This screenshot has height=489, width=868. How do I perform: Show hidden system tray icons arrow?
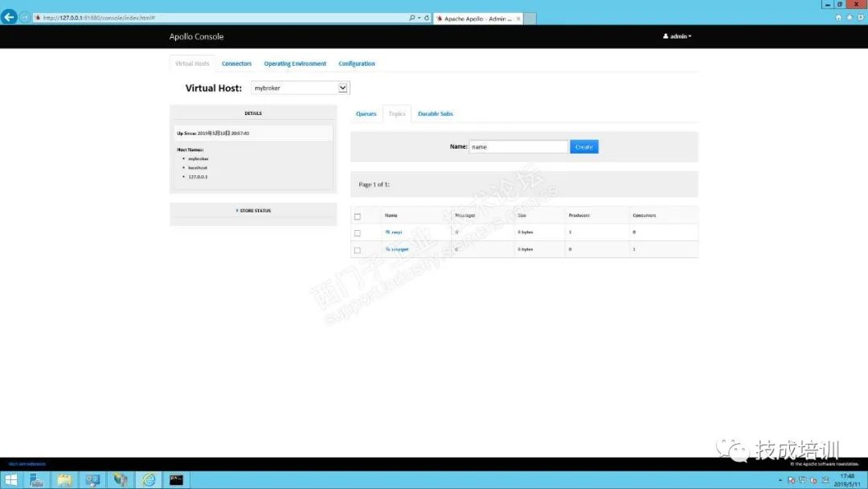[780, 480]
